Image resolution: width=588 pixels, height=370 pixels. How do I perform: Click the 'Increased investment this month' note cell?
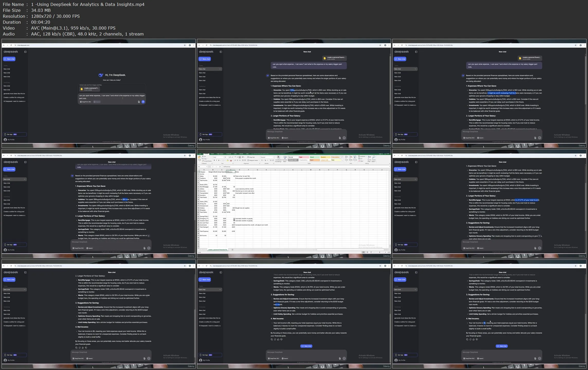[x=251, y=225]
